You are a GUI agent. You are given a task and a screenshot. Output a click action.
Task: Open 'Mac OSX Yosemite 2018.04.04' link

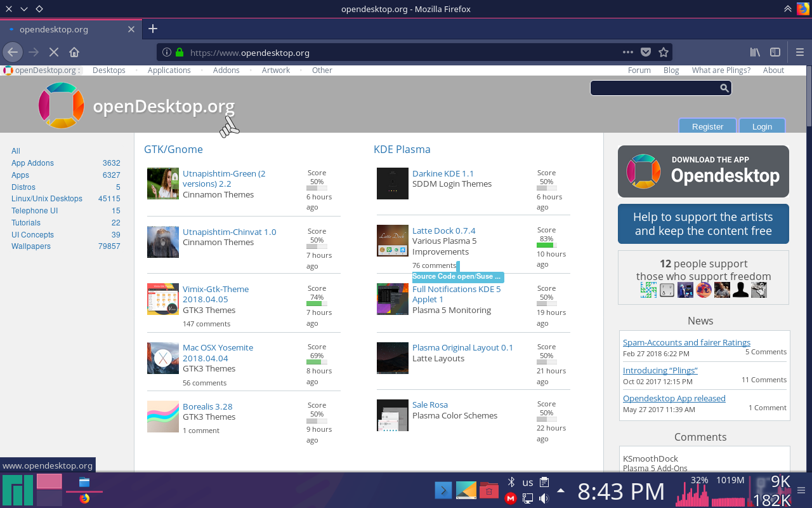(218, 353)
